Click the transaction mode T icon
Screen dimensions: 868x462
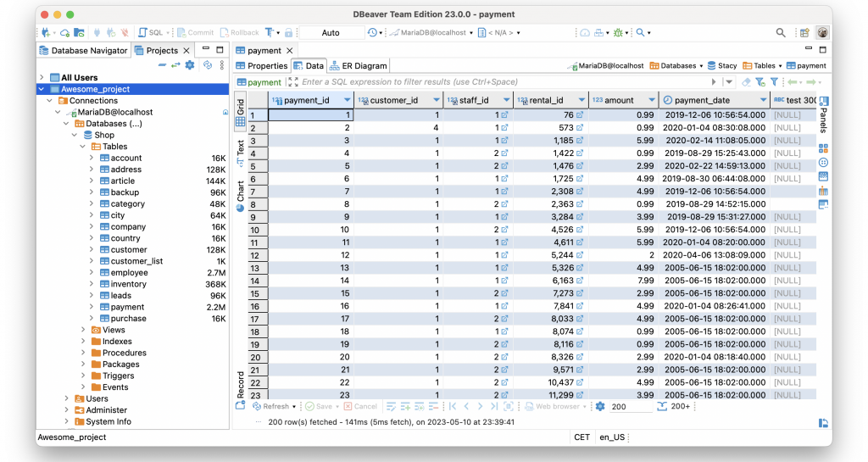click(269, 33)
